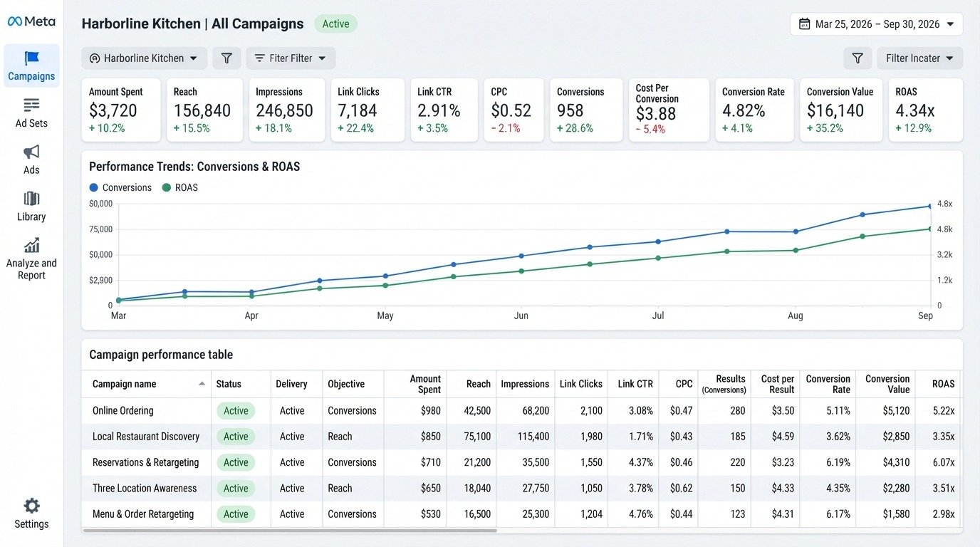Click the filter funnel next to Harborline Kitchen
Viewport: 980px width, 547px height.
[x=226, y=58]
